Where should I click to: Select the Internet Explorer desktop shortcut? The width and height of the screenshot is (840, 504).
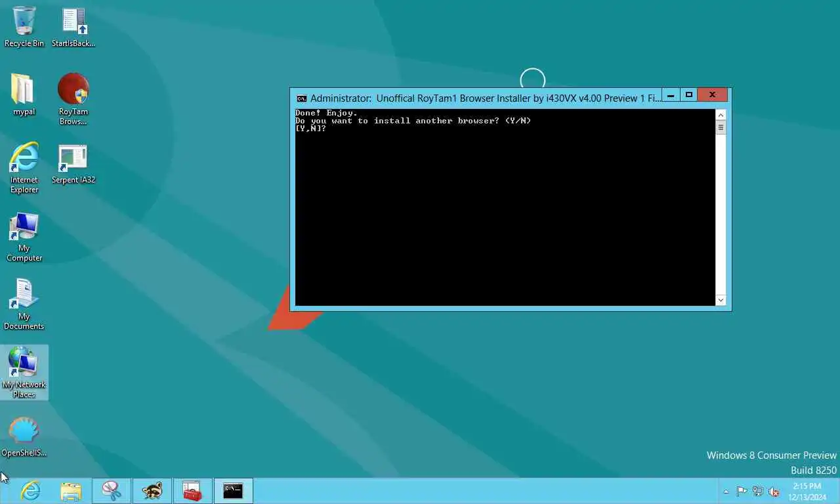tap(24, 168)
